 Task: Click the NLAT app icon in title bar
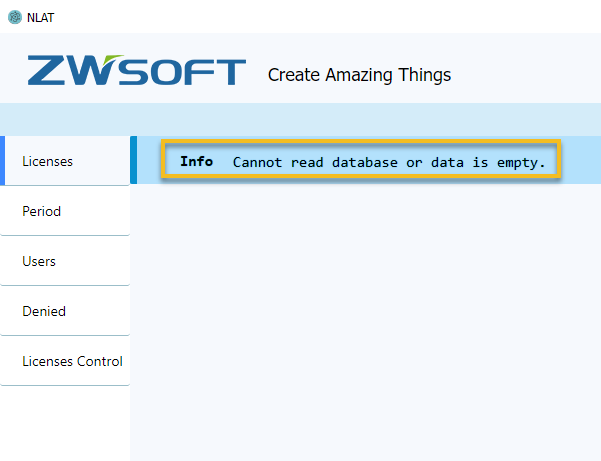[15, 17]
